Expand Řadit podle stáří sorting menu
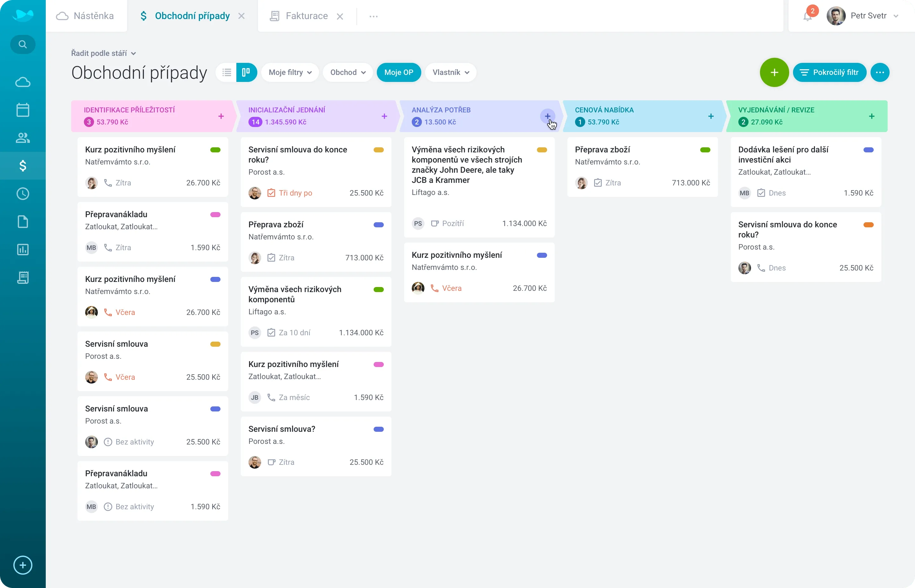The image size is (915, 588). pyautogui.click(x=103, y=53)
